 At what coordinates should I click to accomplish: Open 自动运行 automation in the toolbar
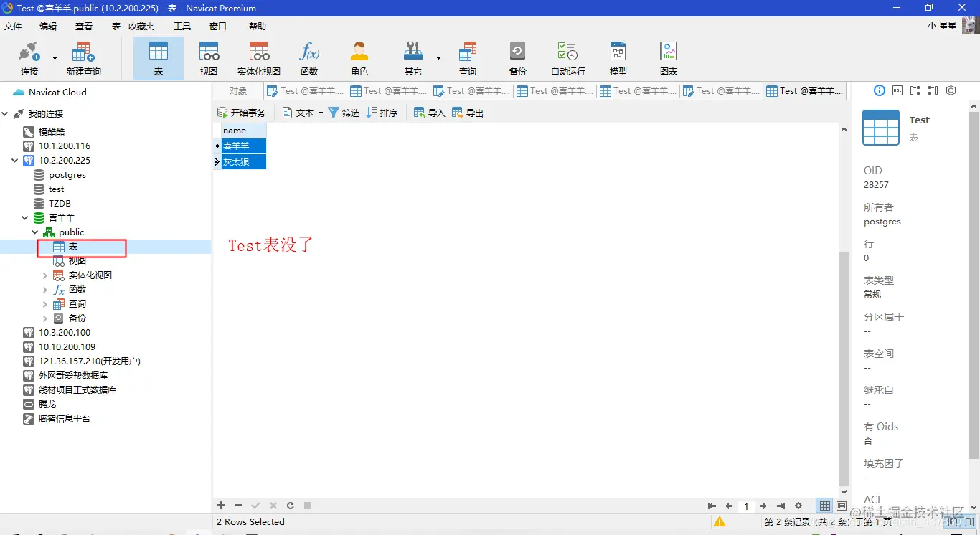tap(567, 58)
